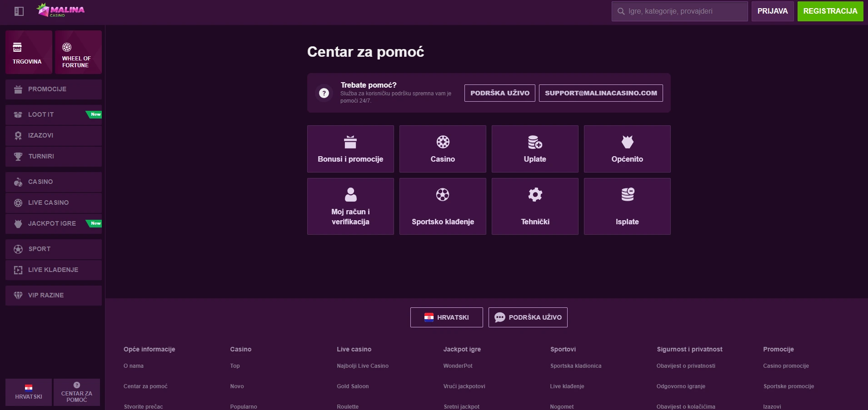The image size is (868, 410).
Task: Collapse the sidebar with panel icon
Action: [19, 11]
